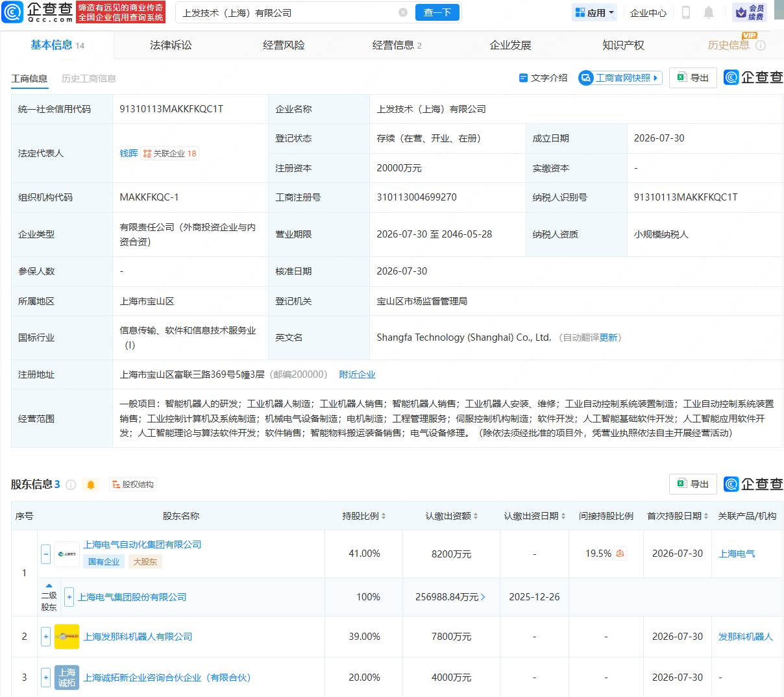Select registered capital 20000万元
This screenshot has height=697, width=784.
click(x=399, y=168)
